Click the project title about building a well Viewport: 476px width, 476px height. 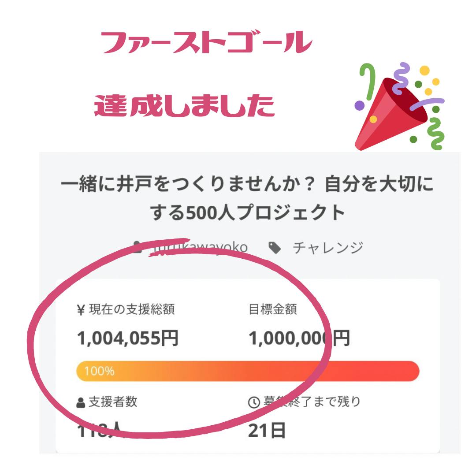247,198
